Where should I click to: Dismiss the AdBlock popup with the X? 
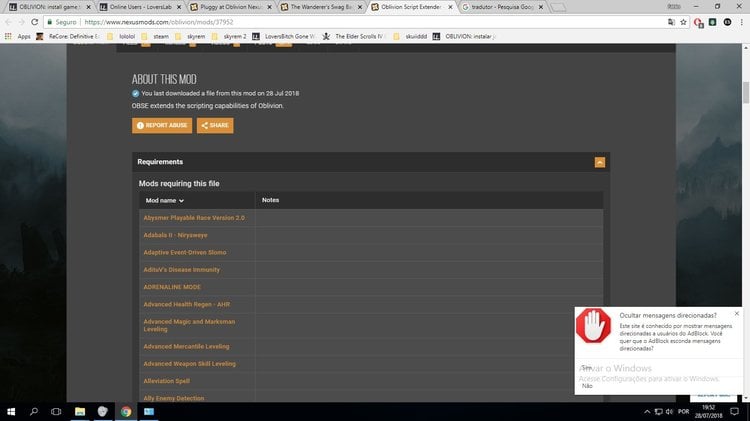pos(737,313)
